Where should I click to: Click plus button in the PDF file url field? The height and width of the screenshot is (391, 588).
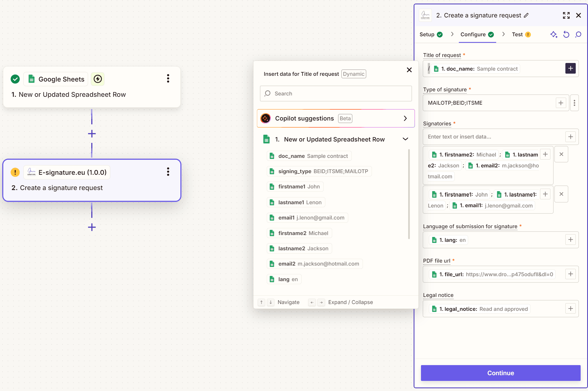click(x=571, y=274)
